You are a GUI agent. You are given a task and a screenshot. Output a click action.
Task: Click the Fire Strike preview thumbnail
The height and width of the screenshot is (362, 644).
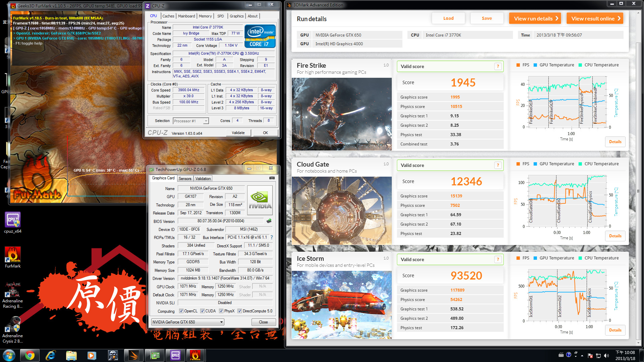click(x=341, y=114)
